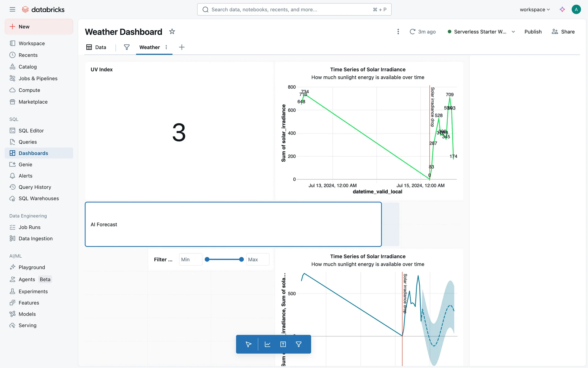Image resolution: width=588 pixels, height=368 pixels.
Task: Open the dashboard kebab options menu
Action: click(x=398, y=32)
